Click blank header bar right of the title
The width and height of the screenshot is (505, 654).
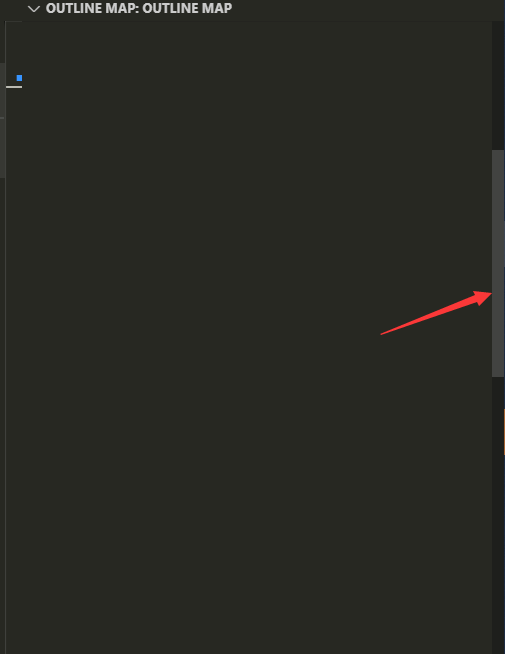click(x=367, y=9)
